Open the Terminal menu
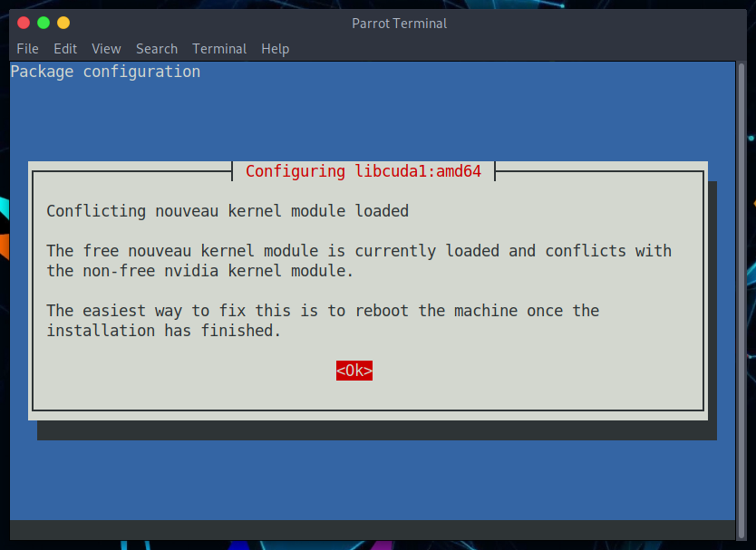Viewport: 756px width, 550px height. pos(219,49)
